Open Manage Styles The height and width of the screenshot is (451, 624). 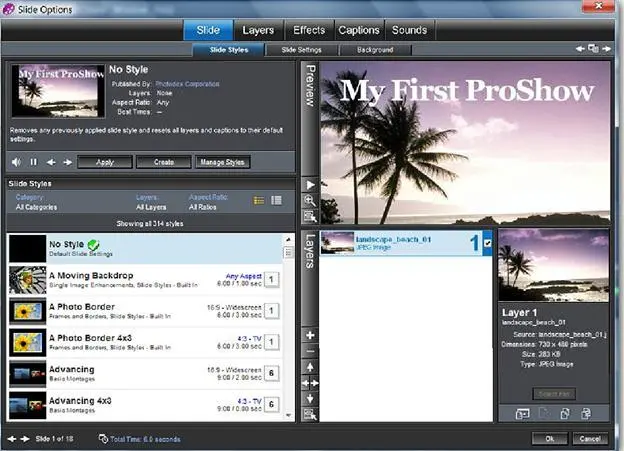[222, 162]
